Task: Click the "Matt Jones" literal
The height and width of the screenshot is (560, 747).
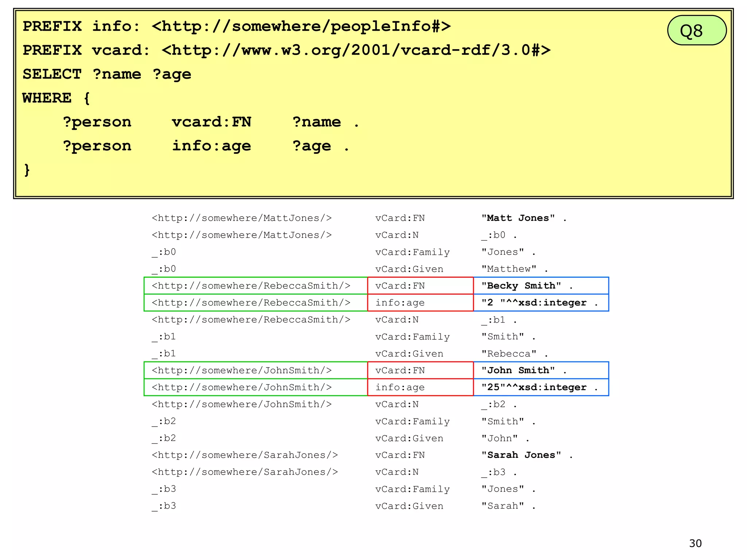Action: (518, 218)
